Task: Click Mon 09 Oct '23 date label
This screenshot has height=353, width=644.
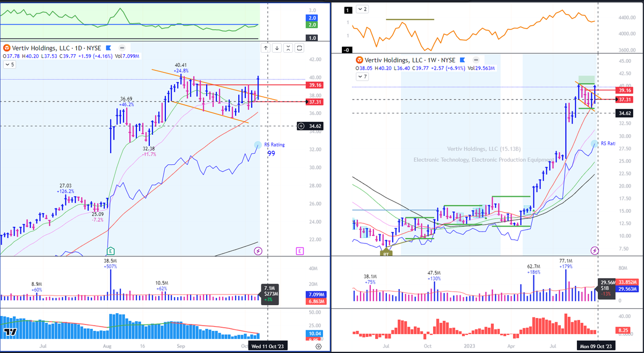Action: (x=595, y=347)
